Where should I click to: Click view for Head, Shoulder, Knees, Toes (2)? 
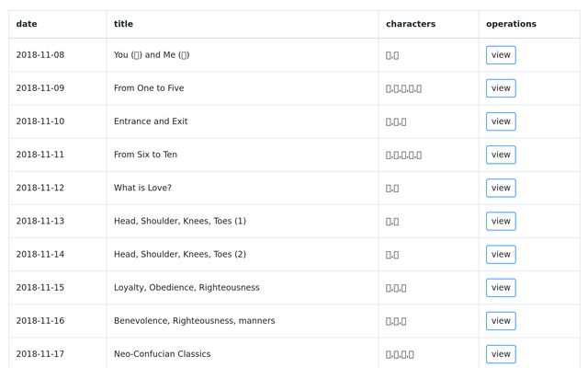[x=501, y=254]
